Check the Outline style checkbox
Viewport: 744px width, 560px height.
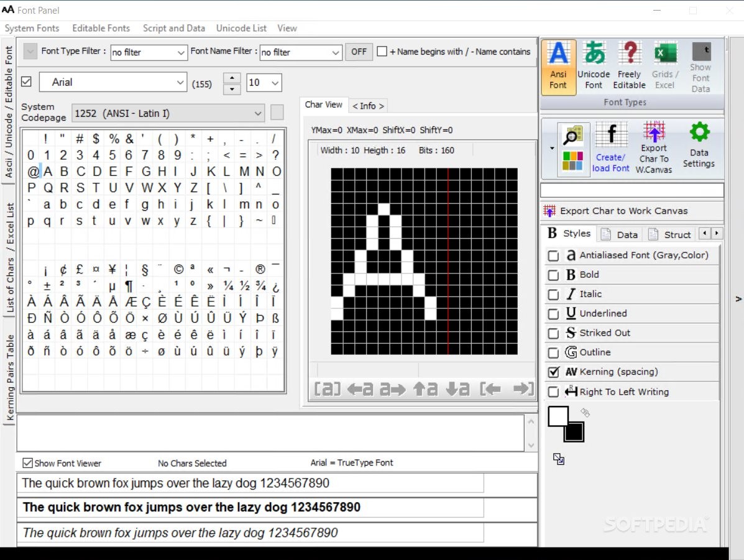pos(553,353)
